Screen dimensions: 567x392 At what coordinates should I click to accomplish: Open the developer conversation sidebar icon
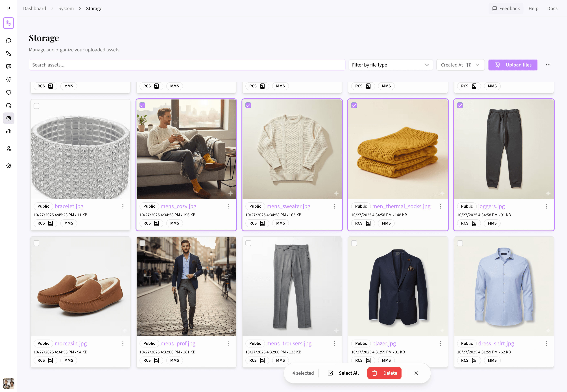(9, 105)
